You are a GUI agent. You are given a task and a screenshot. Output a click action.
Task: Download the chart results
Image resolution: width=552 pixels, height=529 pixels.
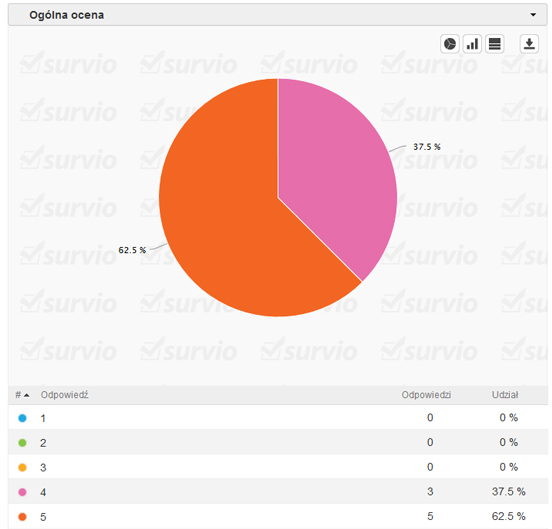point(529,44)
